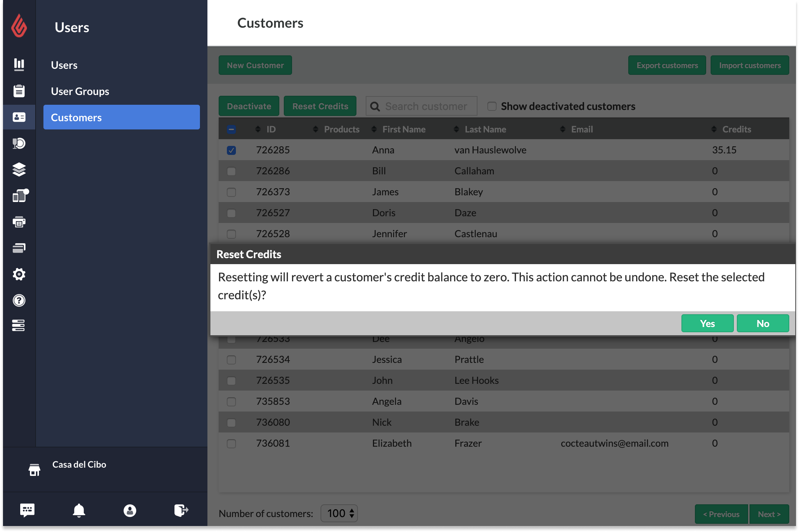Check the checkbox for customer 726286
The height and width of the screenshot is (532, 799).
pyautogui.click(x=232, y=170)
